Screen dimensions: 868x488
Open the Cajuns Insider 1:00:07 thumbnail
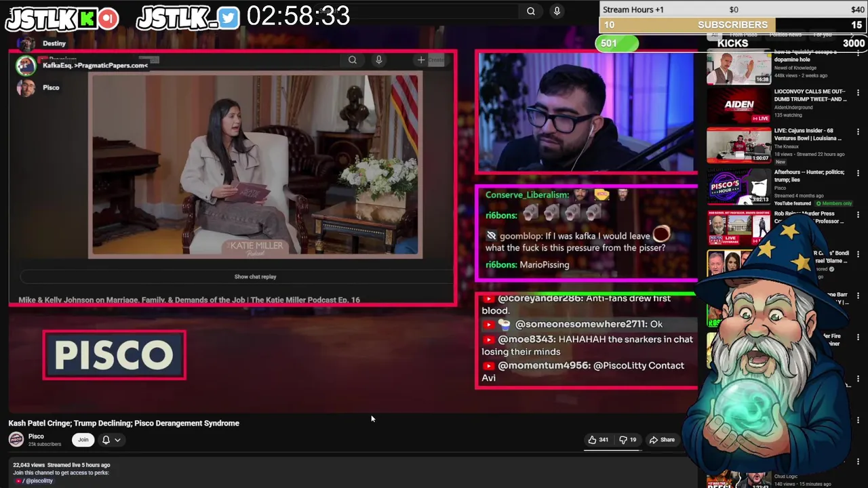coord(738,145)
